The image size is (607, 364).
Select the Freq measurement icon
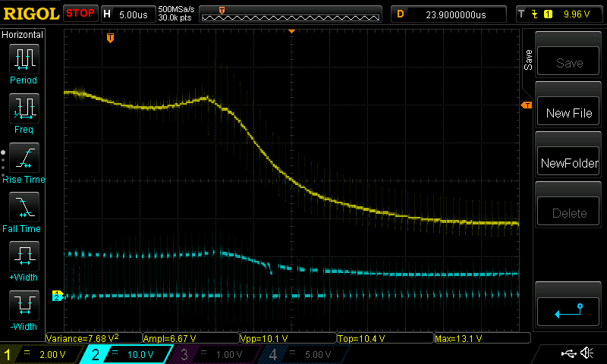24,108
